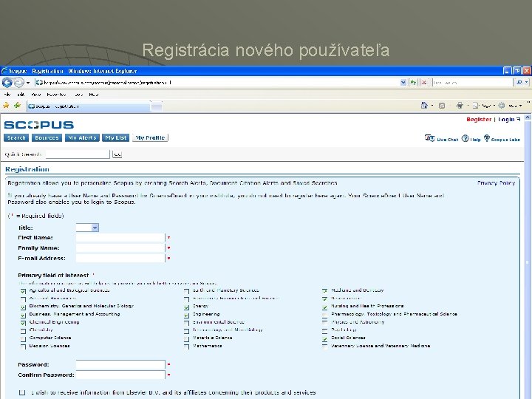Click the Live Search box in the toolbar
The width and height of the screenshot is (532, 399).
tap(472, 83)
